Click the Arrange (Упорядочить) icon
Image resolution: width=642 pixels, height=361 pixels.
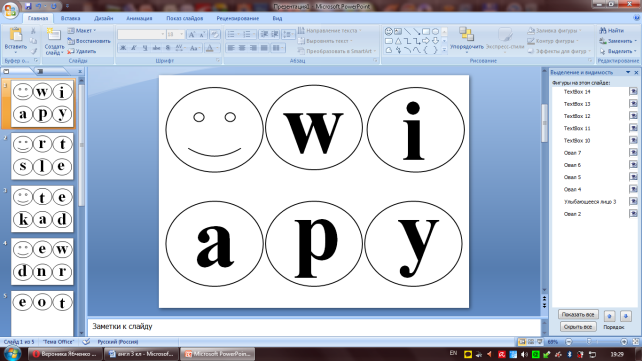467,34
